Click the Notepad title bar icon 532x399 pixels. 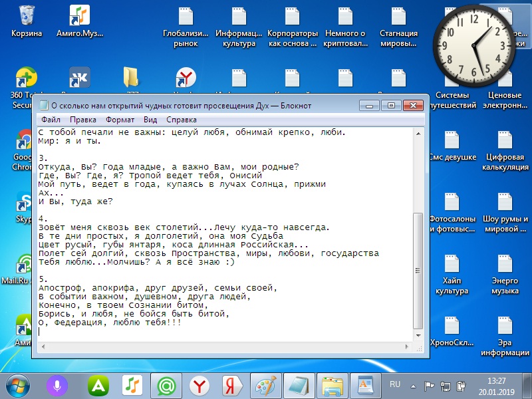point(43,106)
